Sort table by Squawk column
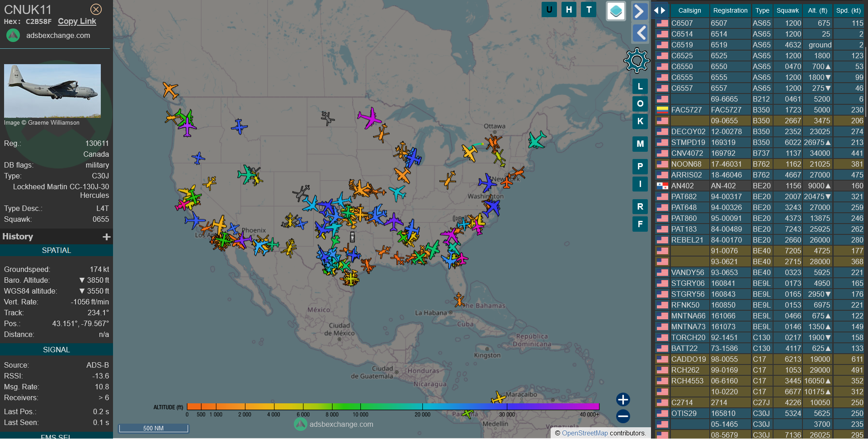This screenshot has width=868, height=439. 788,10
